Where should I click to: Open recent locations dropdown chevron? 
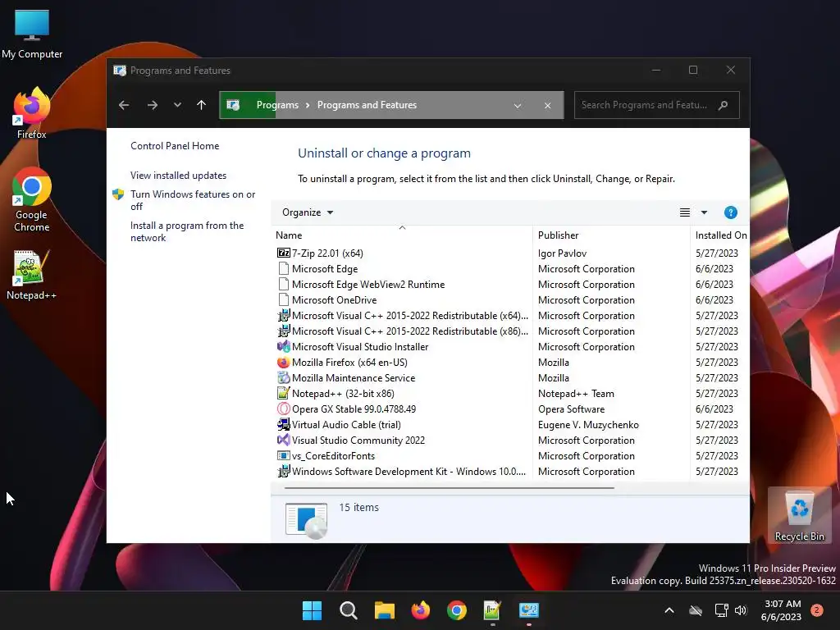[177, 105]
